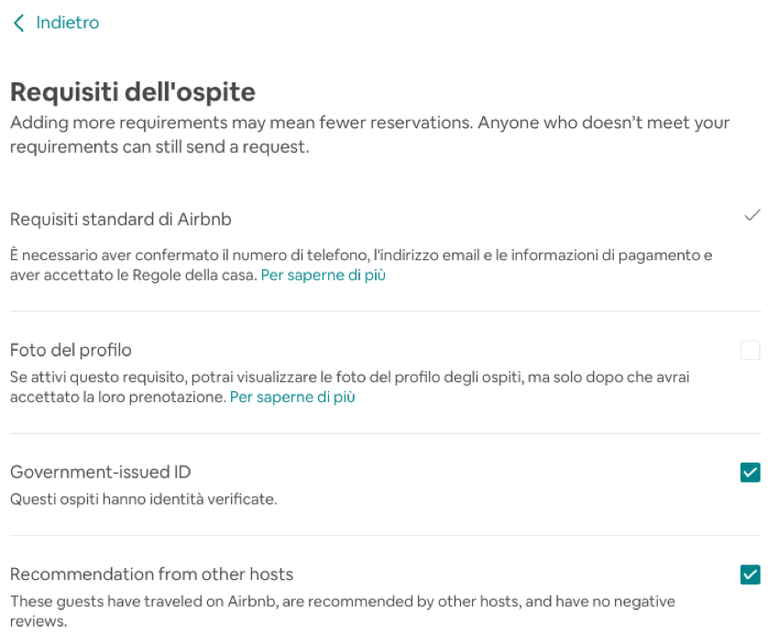The width and height of the screenshot is (778, 643).
Task: Click the 'Foto del profilo' label
Action: tap(70, 350)
